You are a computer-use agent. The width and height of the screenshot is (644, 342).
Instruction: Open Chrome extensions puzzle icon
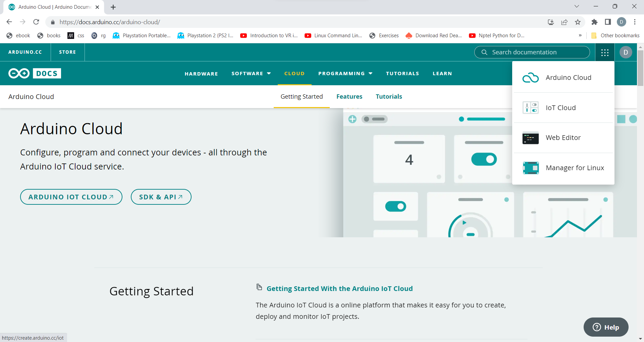coord(594,22)
